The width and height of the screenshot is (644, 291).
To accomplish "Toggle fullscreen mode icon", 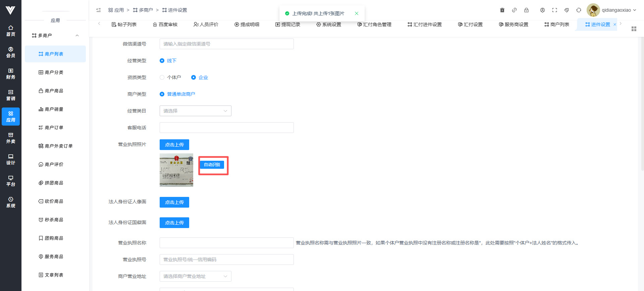I will point(554,10).
